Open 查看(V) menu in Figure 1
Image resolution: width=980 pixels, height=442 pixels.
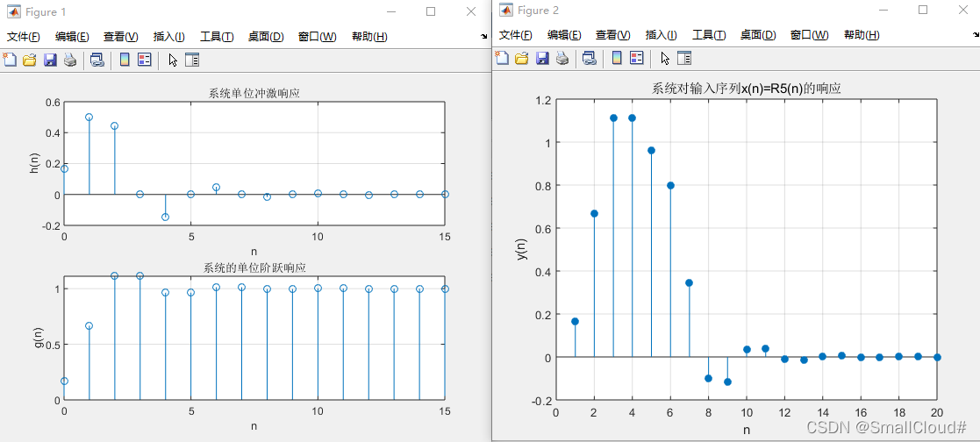[x=120, y=37]
